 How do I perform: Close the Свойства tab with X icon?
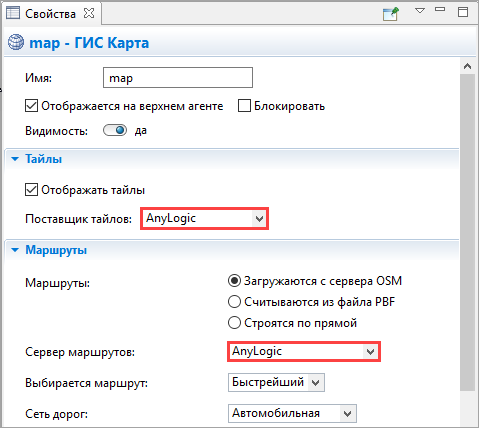pos(89,13)
